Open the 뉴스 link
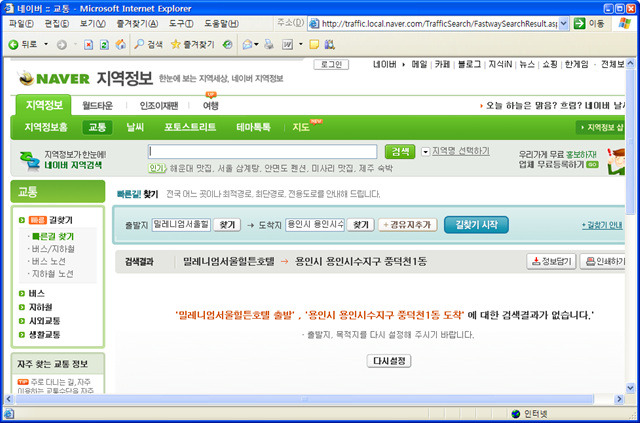This screenshot has width=640, height=423. tap(527, 65)
